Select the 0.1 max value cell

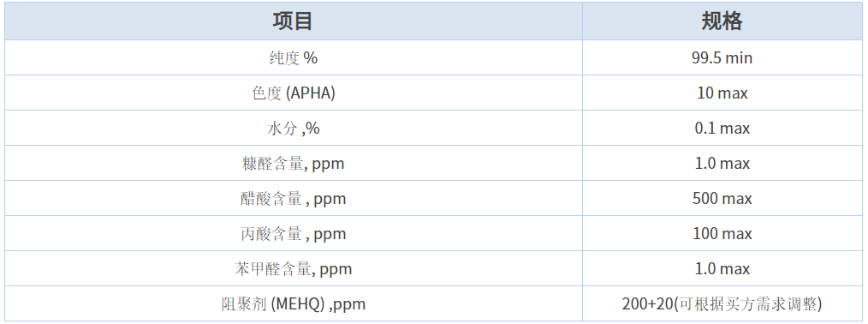(x=722, y=128)
